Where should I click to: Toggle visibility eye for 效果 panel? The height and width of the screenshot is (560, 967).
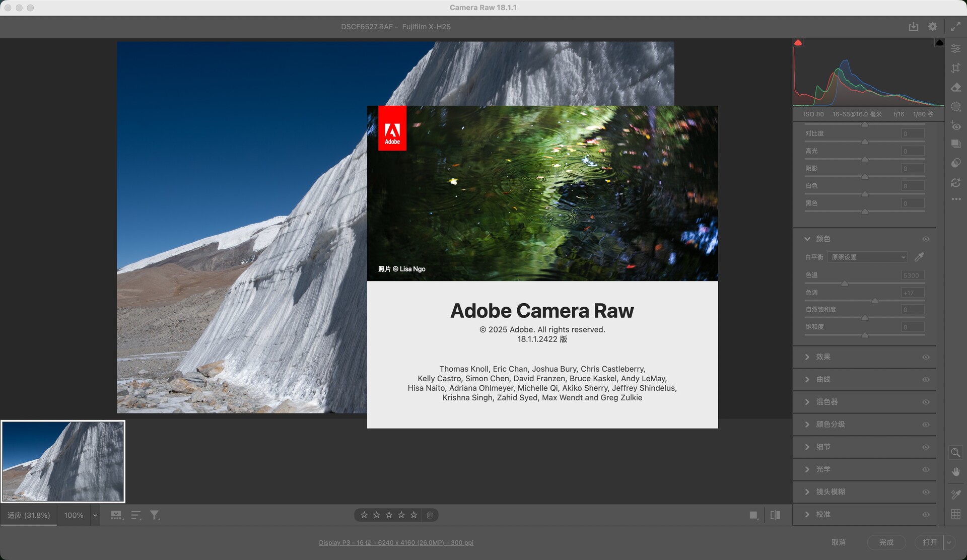coord(926,357)
